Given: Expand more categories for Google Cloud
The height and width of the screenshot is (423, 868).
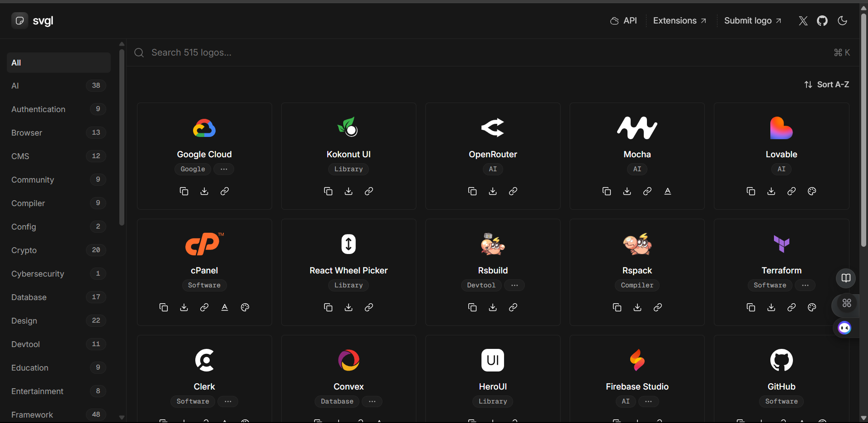Looking at the screenshot, I should [x=224, y=169].
